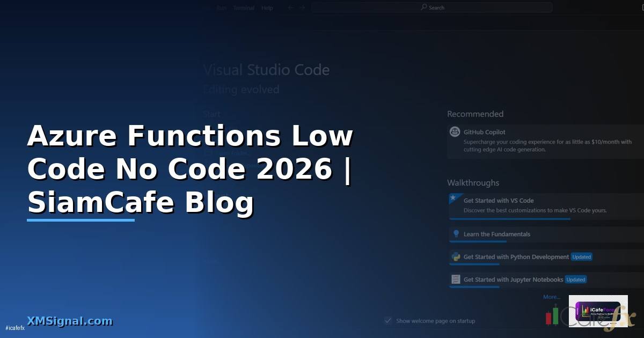Click the Python logo icon
Viewport: 644px width, 338px height.
pos(456,257)
